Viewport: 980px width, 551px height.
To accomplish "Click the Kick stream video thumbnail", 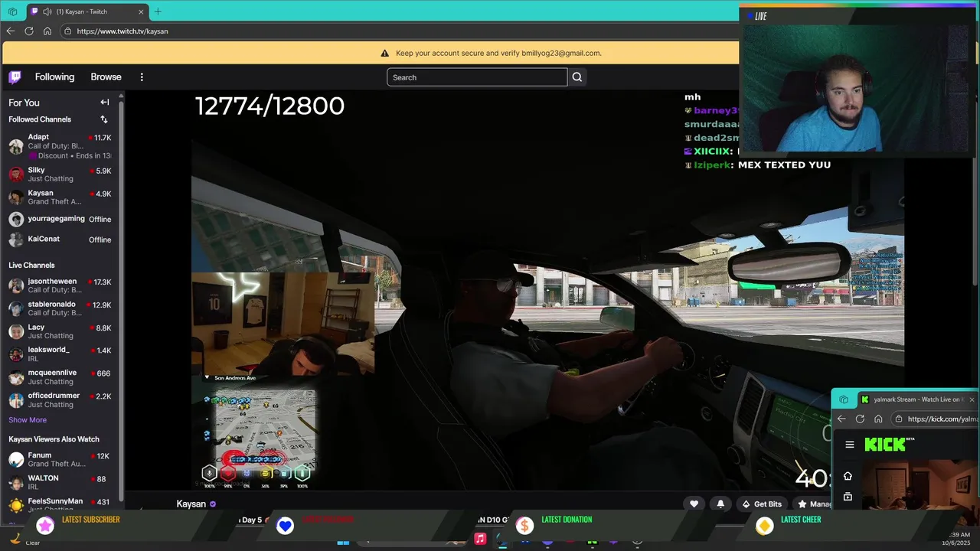I will (x=920, y=484).
